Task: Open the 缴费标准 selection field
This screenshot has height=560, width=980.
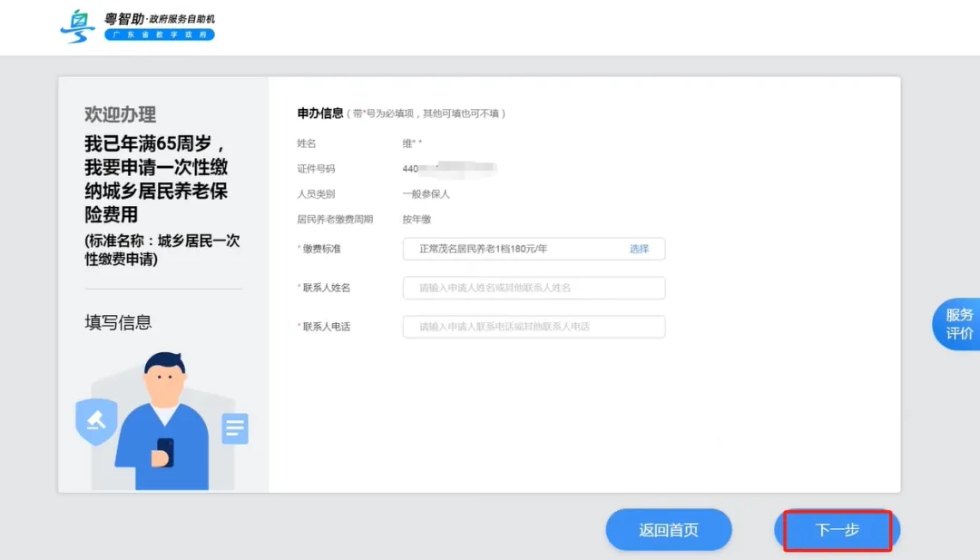Action: point(517,249)
